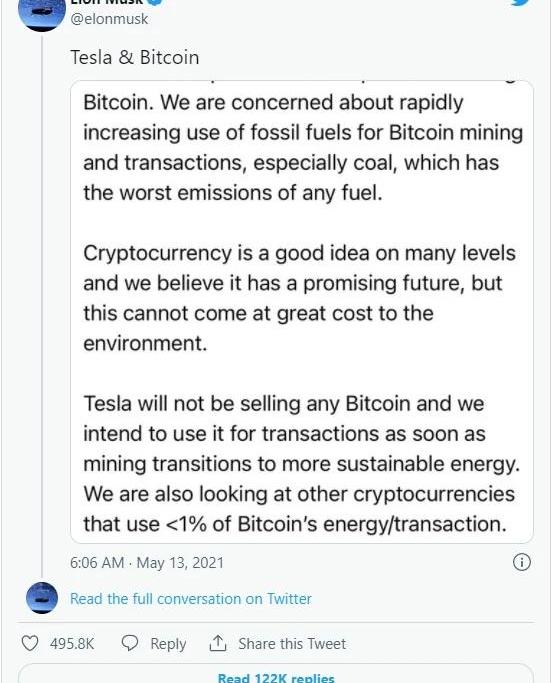The height and width of the screenshot is (683, 555).
Task: Open the circled info icon beside timestamp
Action: click(x=521, y=562)
